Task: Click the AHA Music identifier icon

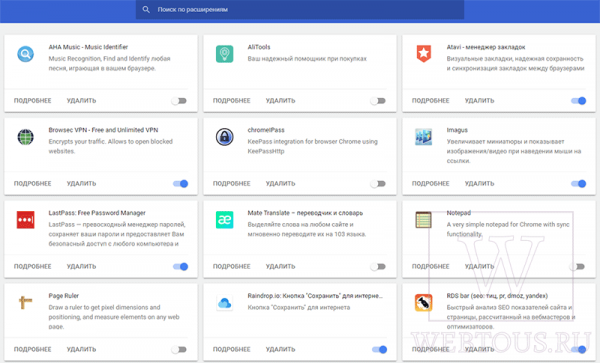Action: coord(26,54)
